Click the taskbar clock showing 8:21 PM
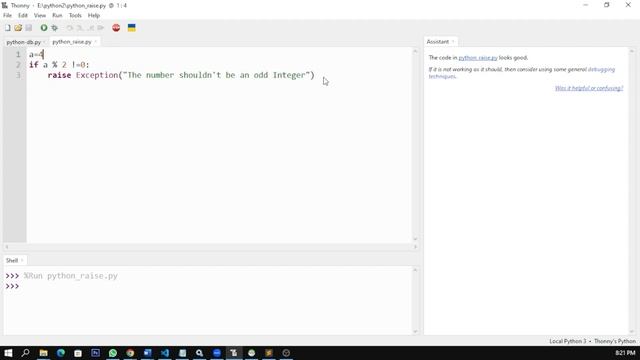The height and width of the screenshot is (360, 640). tap(625, 353)
